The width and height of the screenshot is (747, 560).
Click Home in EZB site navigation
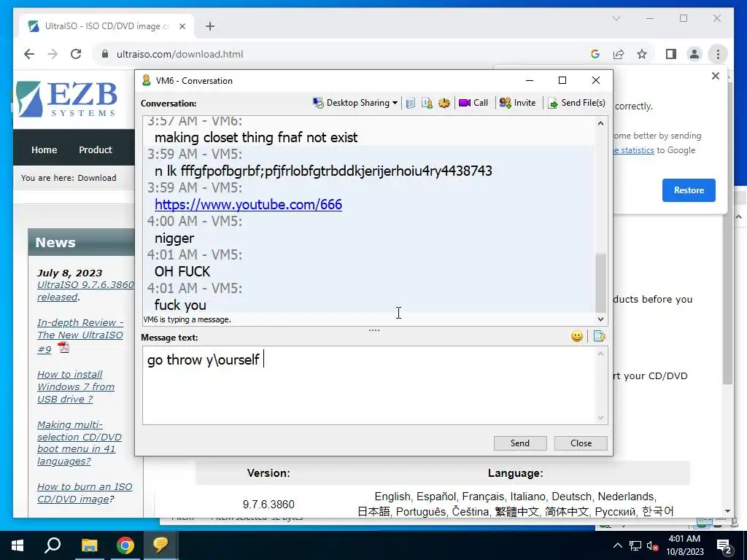[44, 149]
